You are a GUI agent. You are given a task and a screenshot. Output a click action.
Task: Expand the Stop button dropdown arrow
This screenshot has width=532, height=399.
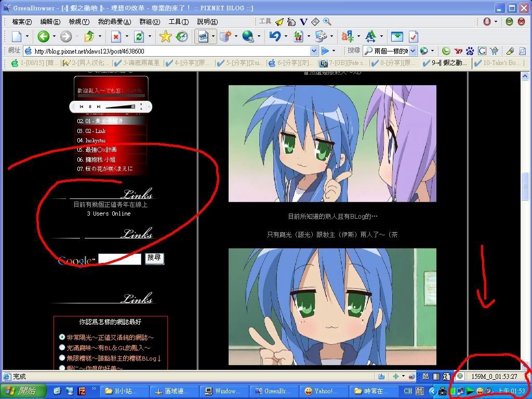coord(127,36)
